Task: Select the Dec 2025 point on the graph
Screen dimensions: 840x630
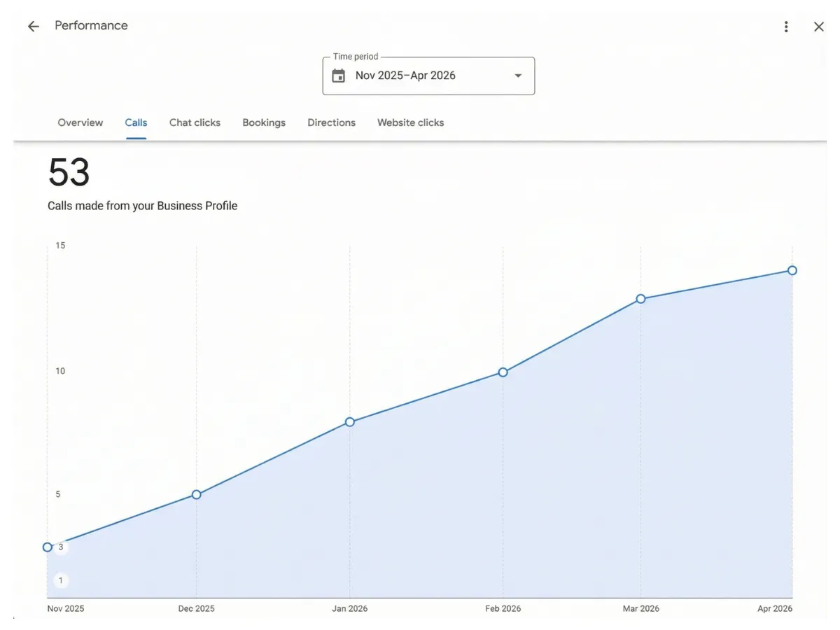Action: click(x=197, y=495)
